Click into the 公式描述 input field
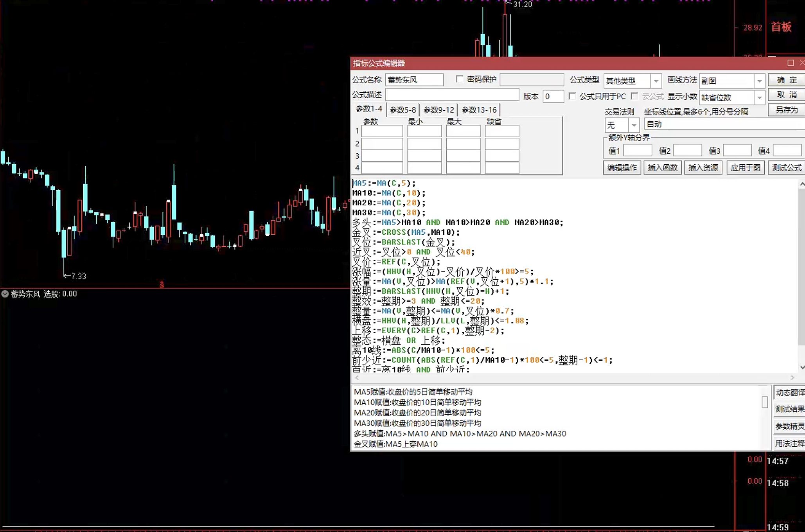Screen dimensions: 805x532 coord(452,95)
